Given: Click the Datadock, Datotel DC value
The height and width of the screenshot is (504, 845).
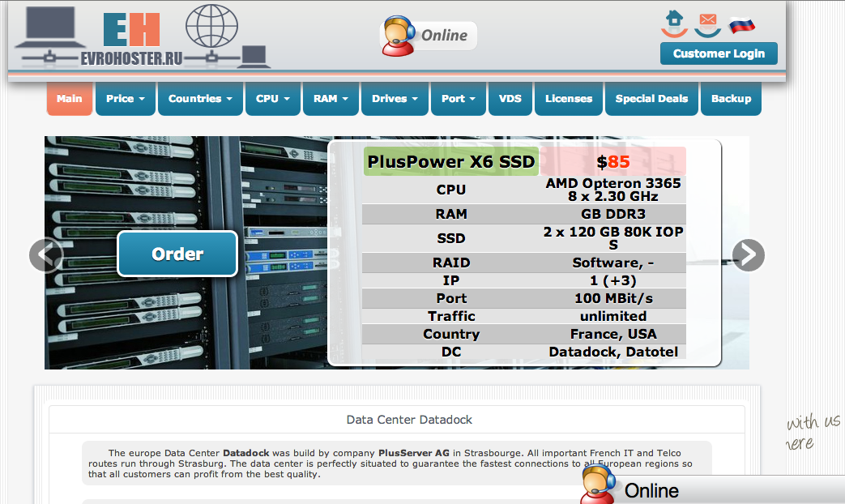Looking at the screenshot, I should pos(613,352).
